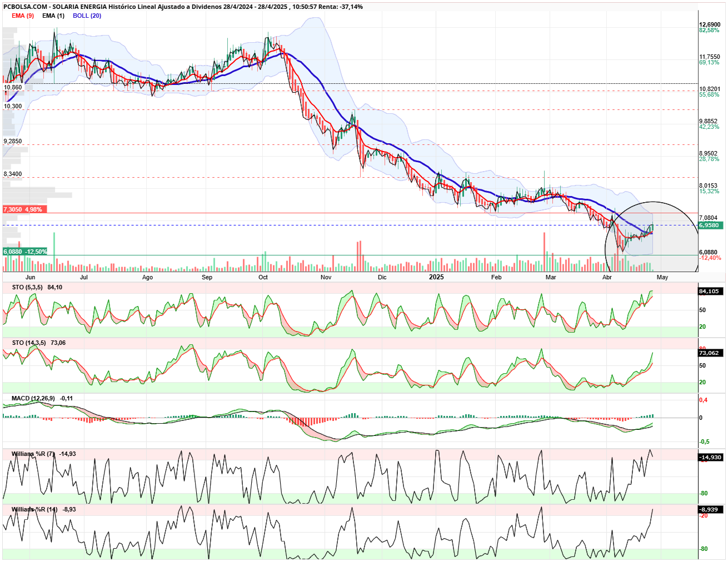The height and width of the screenshot is (562, 728).
Task: Click the bold '2025' year label on the time axis
Action: point(436,277)
